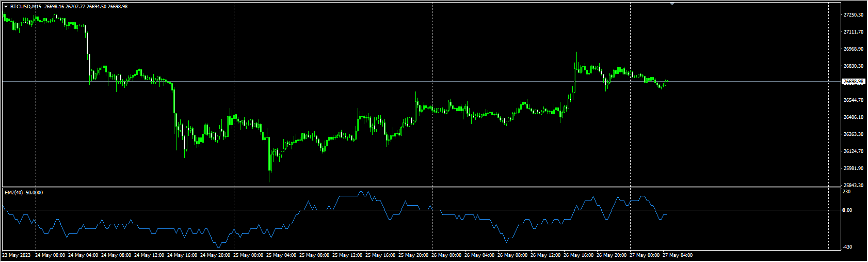This screenshot has height=262, width=868.
Task: Select the 25 May 00:00 time label
Action: click(248, 255)
